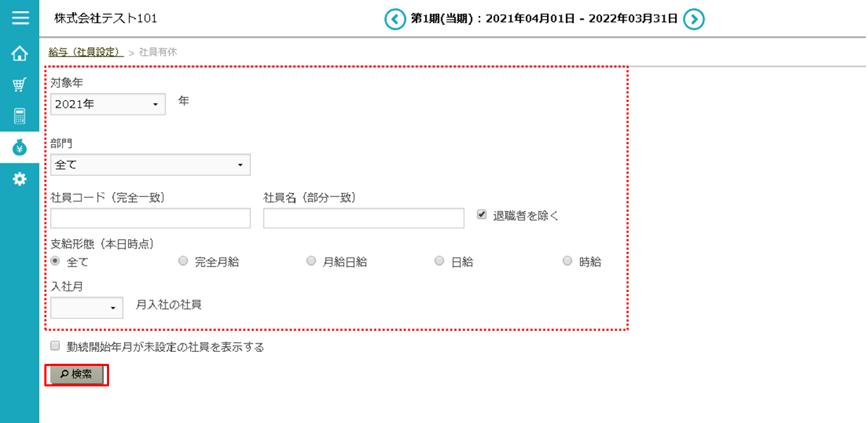Image resolution: width=868 pixels, height=423 pixels.
Task: Expand the 入社月 month dropdown
Action: [x=87, y=308]
